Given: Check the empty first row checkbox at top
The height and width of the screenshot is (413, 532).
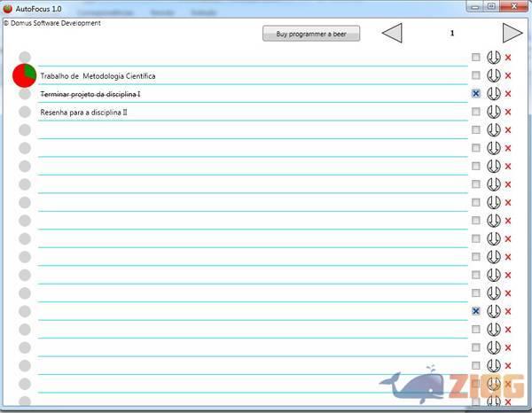Looking at the screenshot, I should tap(476, 57).
